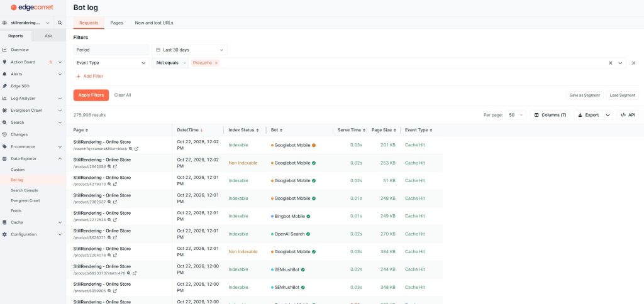This screenshot has width=644, height=304.
Task: Click the Period filter field
Action: point(111,50)
